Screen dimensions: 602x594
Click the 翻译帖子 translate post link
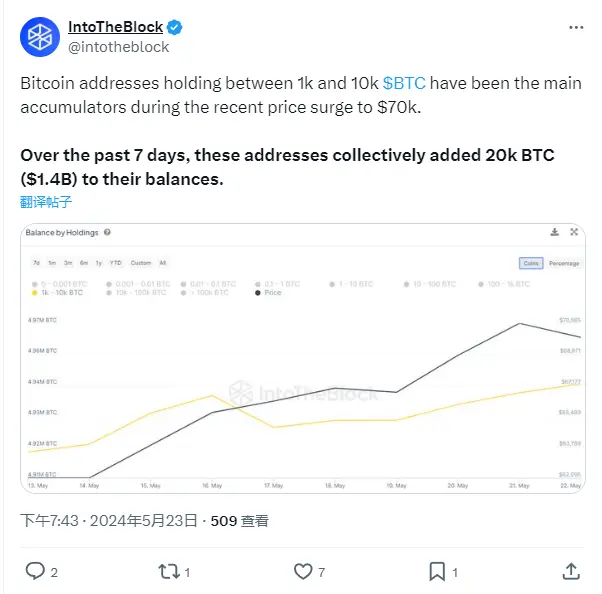point(46,201)
